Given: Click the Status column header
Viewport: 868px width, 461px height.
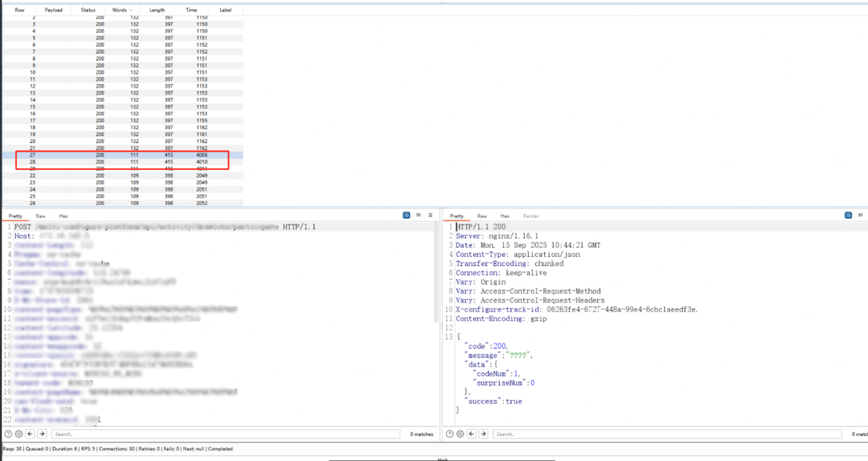Looking at the screenshot, I should pyautogui.click(x=88, y=10).
